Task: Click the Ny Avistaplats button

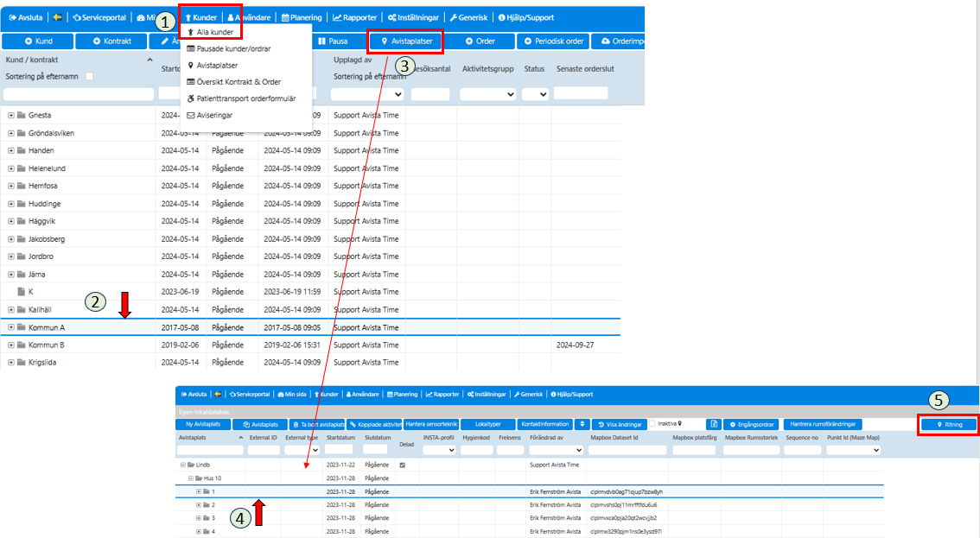Action: click(203, 424)
